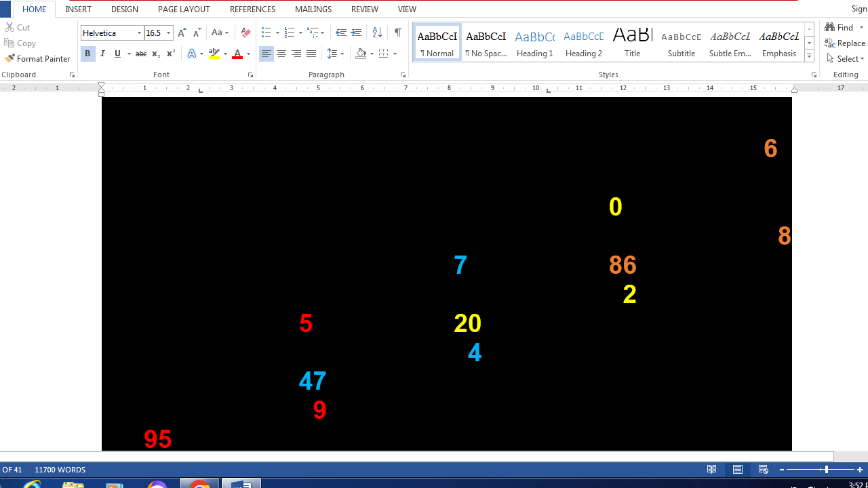Decrease paragraph indent
The width and height of the screenshot is (868, 488).
341,33
